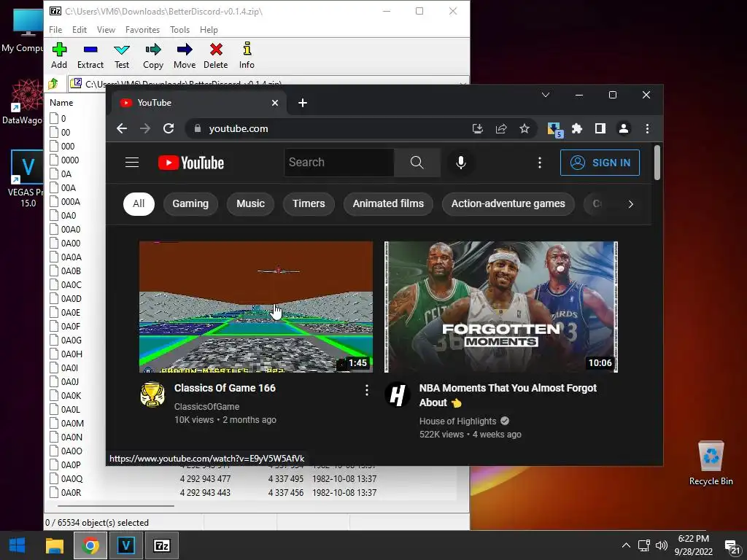This screenshot has width=747, height=560.
Task: Open Classics Of Game 166 thumbnail
Action: [x=256, y=307]
